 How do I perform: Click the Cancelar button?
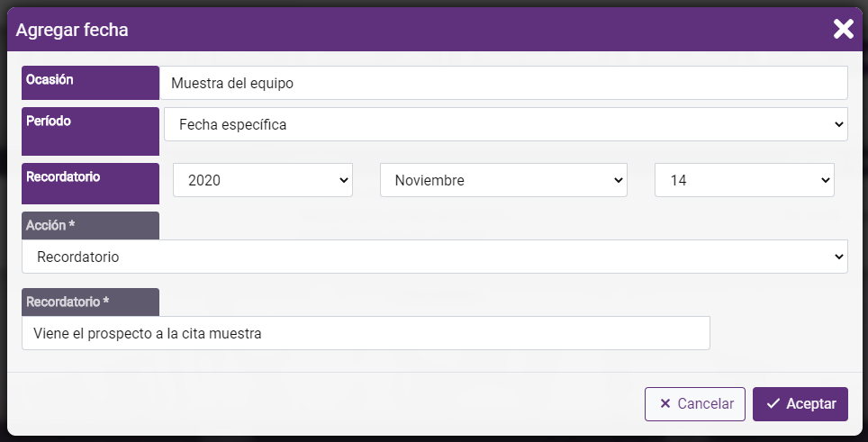click(695, 404)
